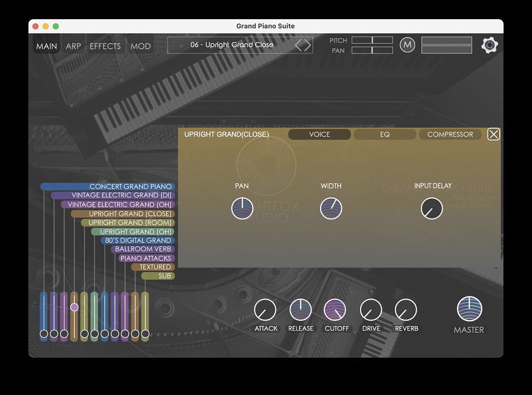Click the Input Delay knob

click(x=432, y=209)
